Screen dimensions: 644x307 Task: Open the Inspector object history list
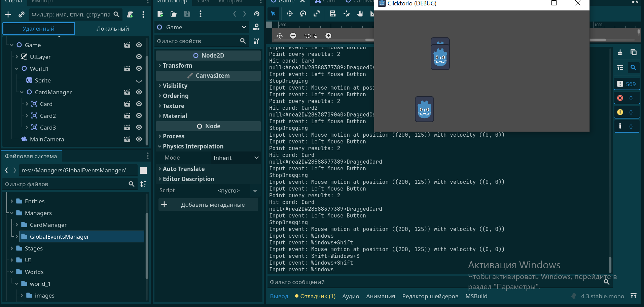(257, 14)
